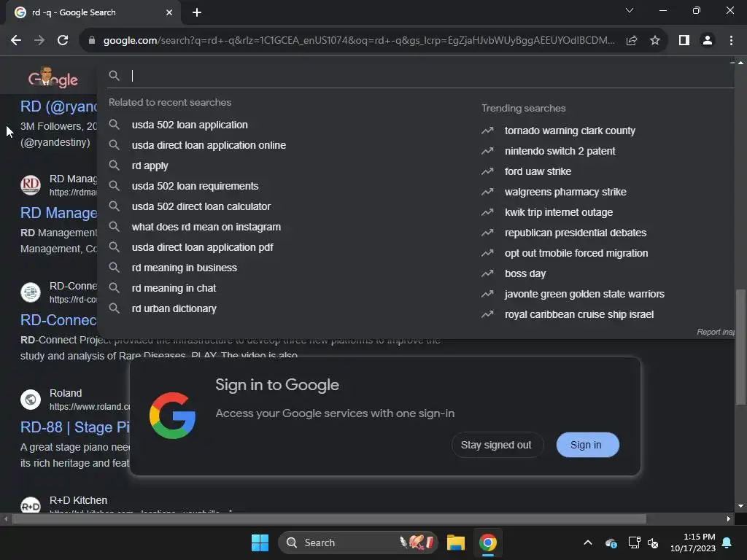Open trending search ford uaw strike
747x560 pixels.
coord(538,171)
